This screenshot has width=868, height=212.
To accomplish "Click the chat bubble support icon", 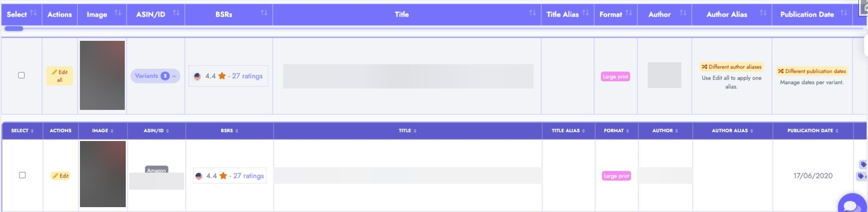I will (852, 204).
